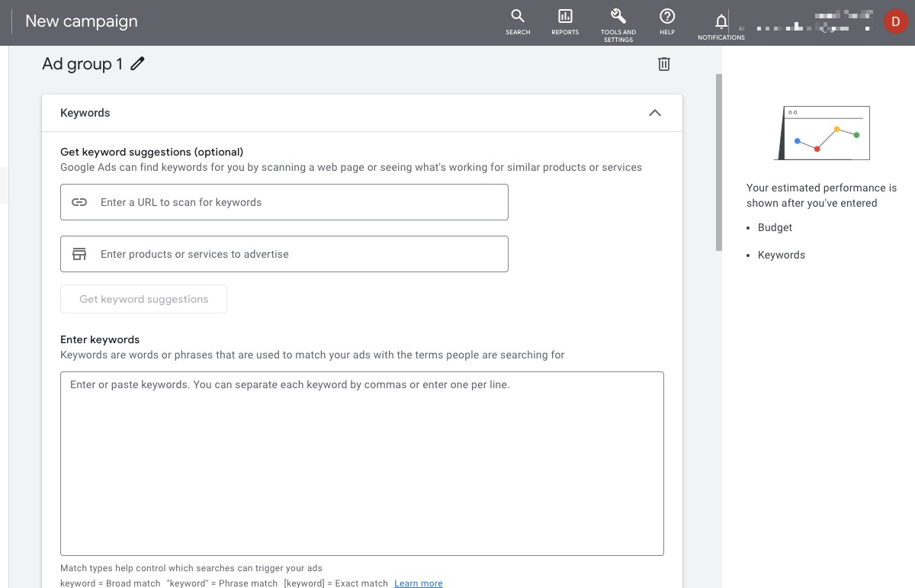Open the Learn more link on match types
The height and width of the screenshot is (588, 915).
tap(419, 583)
